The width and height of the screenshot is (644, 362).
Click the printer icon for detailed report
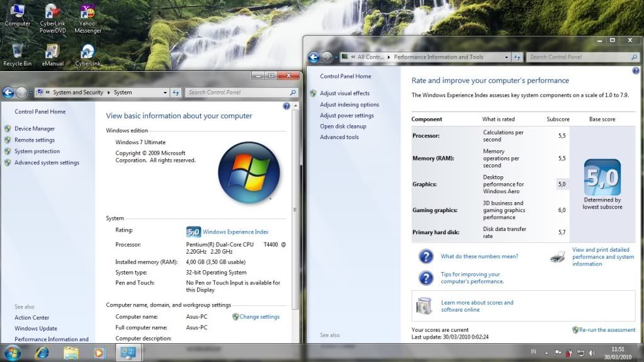coord(558,257)
